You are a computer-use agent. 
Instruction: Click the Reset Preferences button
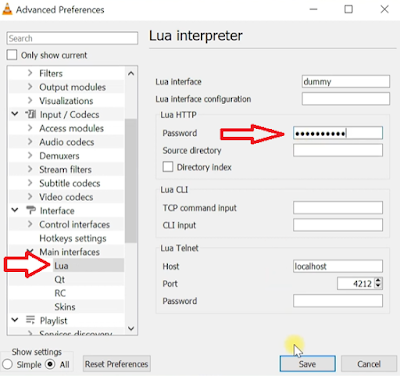(116, 364)
